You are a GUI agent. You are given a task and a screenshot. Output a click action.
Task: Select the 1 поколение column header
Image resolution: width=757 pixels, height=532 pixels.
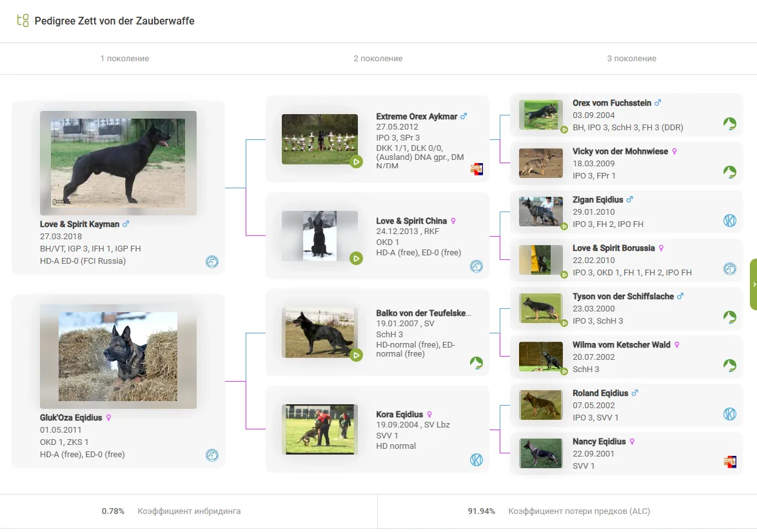coord(124,59)
